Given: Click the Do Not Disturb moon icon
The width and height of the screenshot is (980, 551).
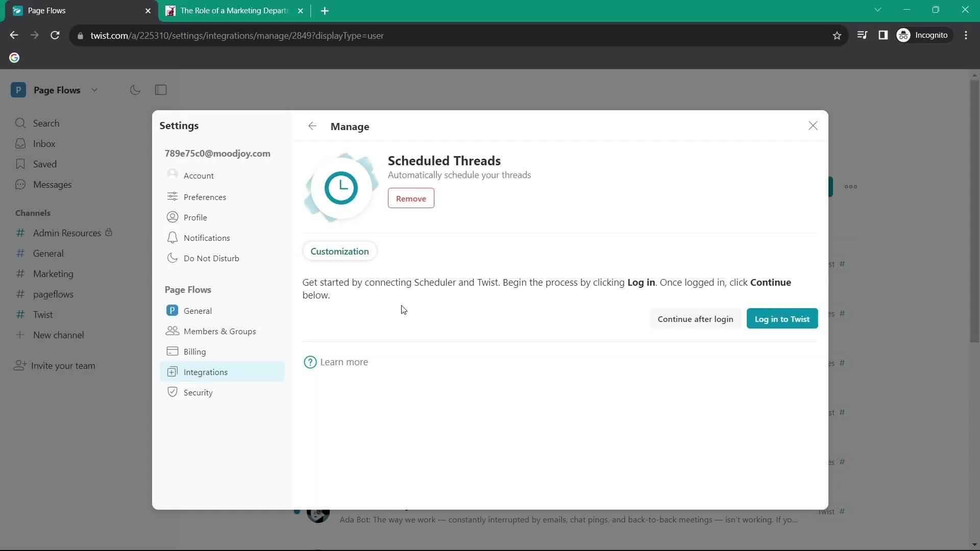Looking at the screenshot, I should click(x=173, y=258).
